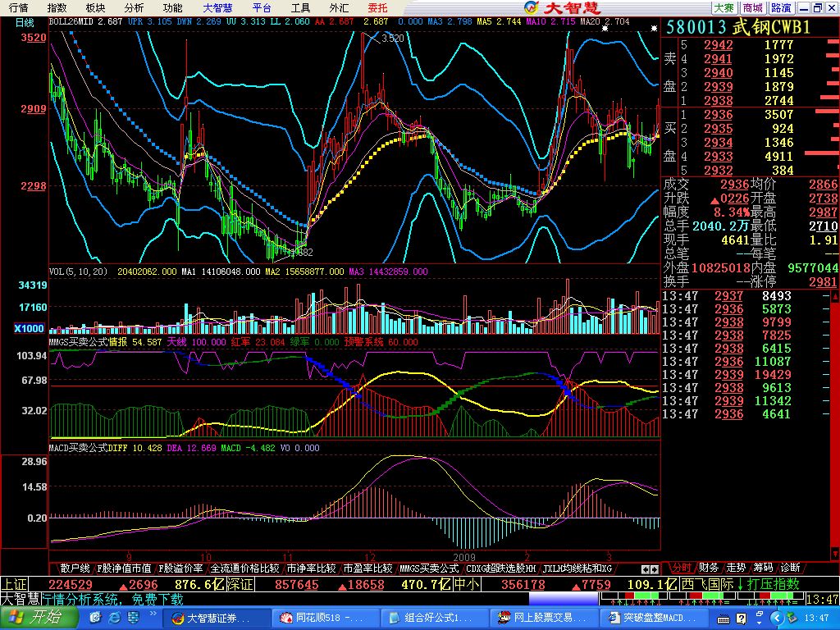Open the 网上股票交易 taskbar window
This screenshot has height=630, width=840.
click(545, 619)
